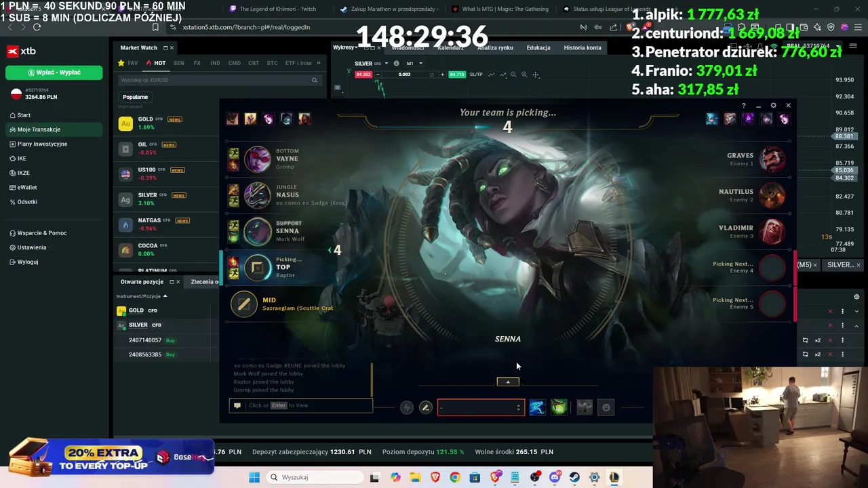Open eWallet in xtb sidebar
Image resolution: width=868 pixels, height=488 pixels.
pos(24,187)
